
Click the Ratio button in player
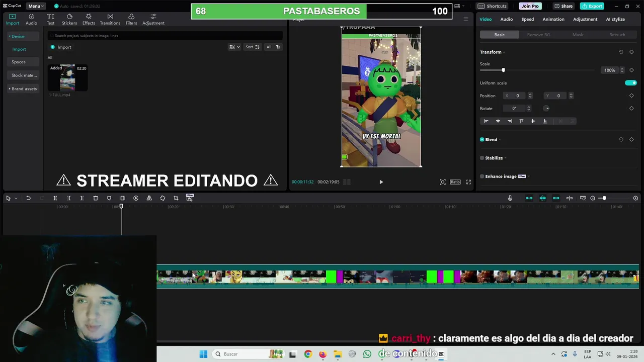(x=455, y=182)
